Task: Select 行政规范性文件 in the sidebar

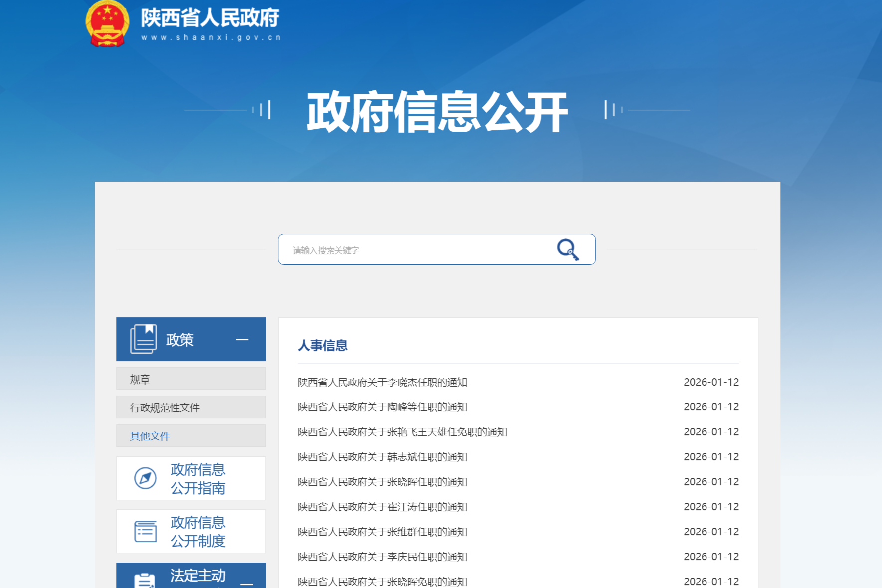Action: coord(165,407)
